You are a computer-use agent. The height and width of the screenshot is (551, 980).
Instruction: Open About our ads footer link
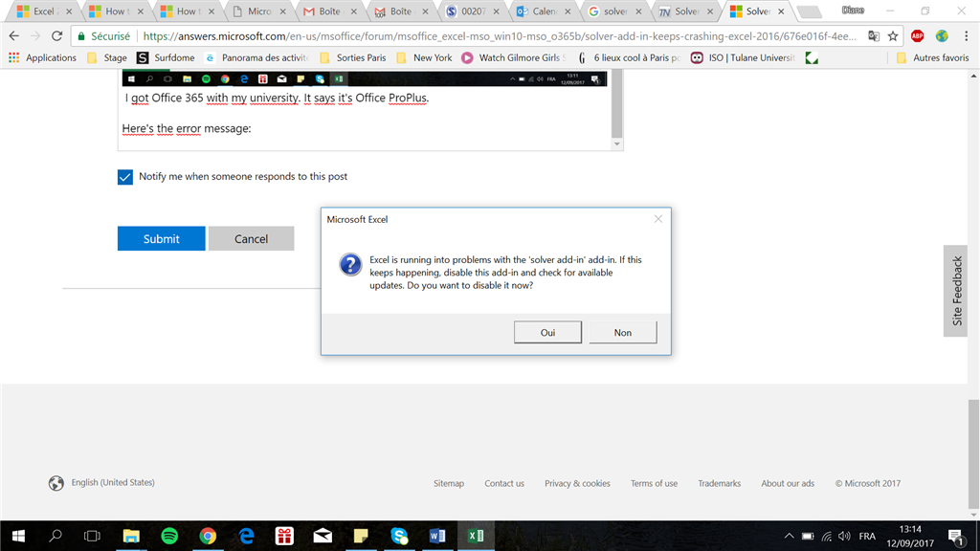tap(788, 483)
